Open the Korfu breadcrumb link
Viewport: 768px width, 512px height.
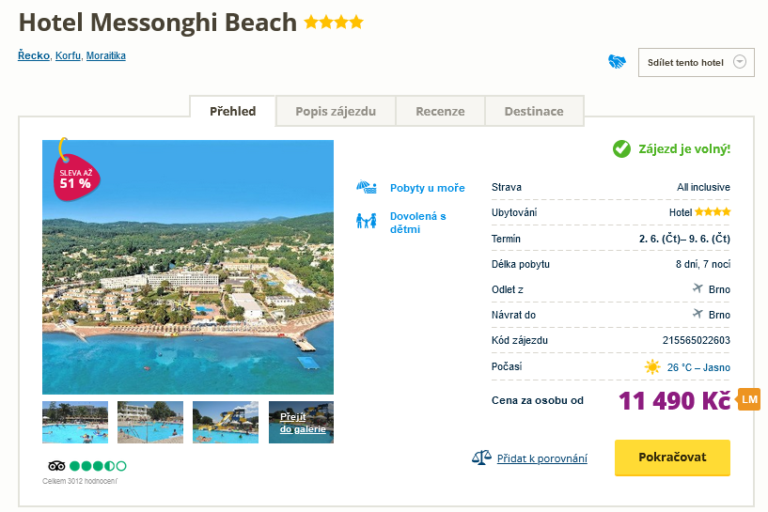(x=68, y=56)
